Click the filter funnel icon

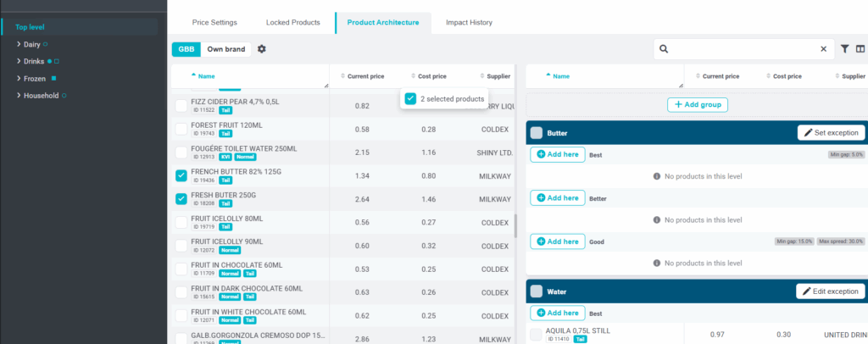(845, 49)
